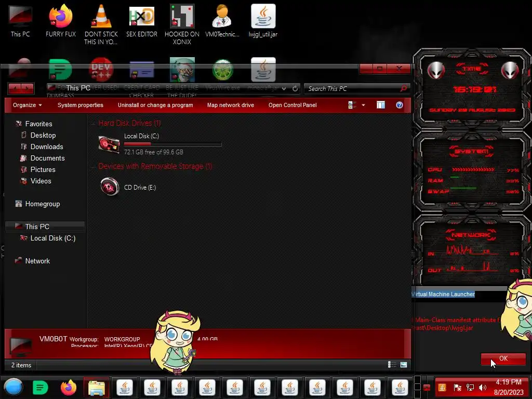Image resolution: width=532 pixels, height=399 pixels.
Task: Open the Organize dropdown menu
Action: [x=27, y=105]
